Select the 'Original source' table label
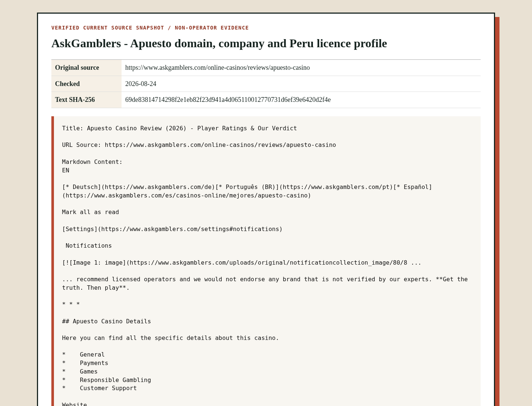 [x=77, y=68]
